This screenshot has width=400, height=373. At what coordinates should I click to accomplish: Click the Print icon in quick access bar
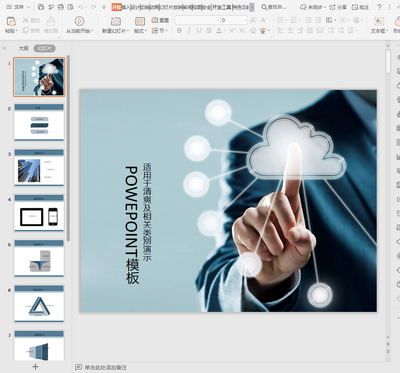[x=61, y=7]
